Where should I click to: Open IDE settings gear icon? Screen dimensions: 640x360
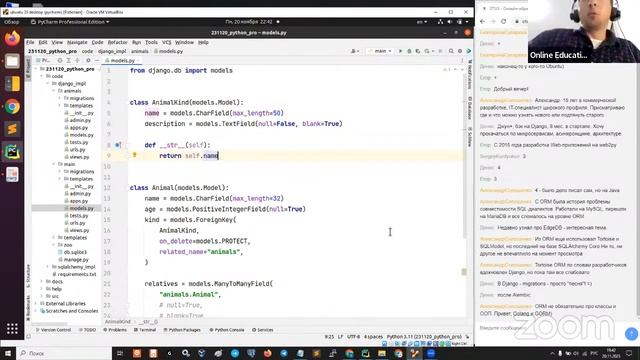point(460,51)
